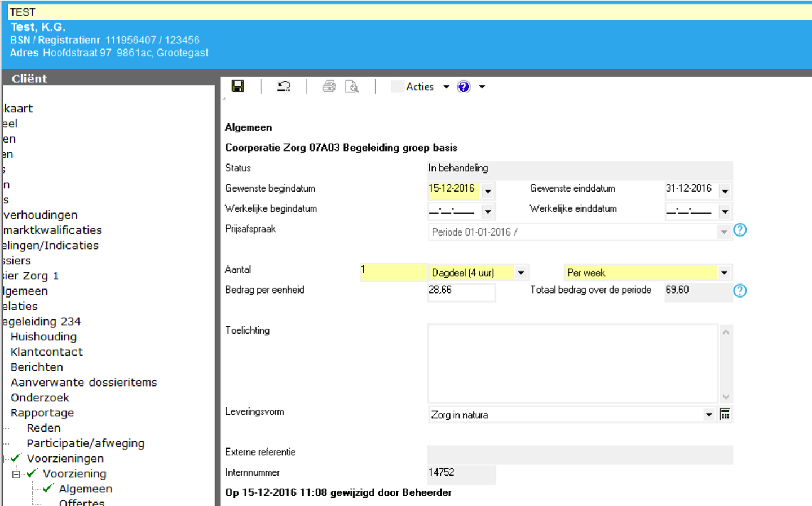This screenshot has height=506, width=812.
Task: Expand the Dagdeel (4 uur) unit dropdown
Action: coord(521,273)
